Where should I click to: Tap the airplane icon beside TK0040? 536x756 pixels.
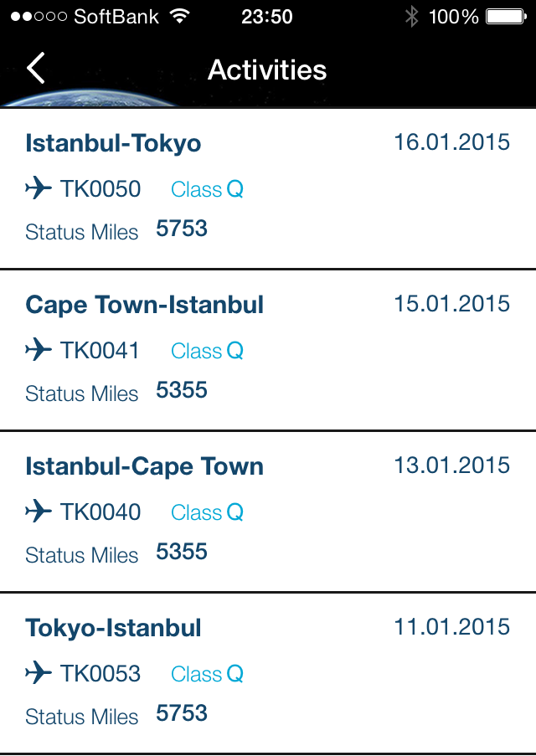click(x=39, y=512)
